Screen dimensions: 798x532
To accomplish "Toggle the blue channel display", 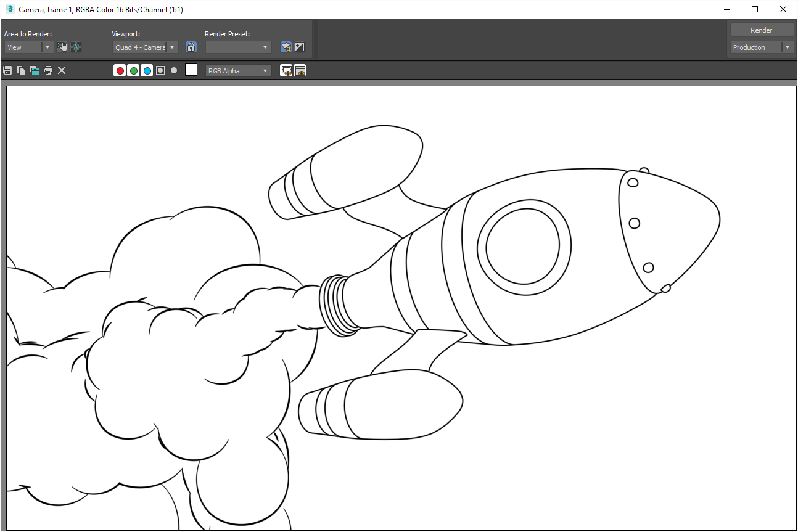I will click(x=147, y=71).
